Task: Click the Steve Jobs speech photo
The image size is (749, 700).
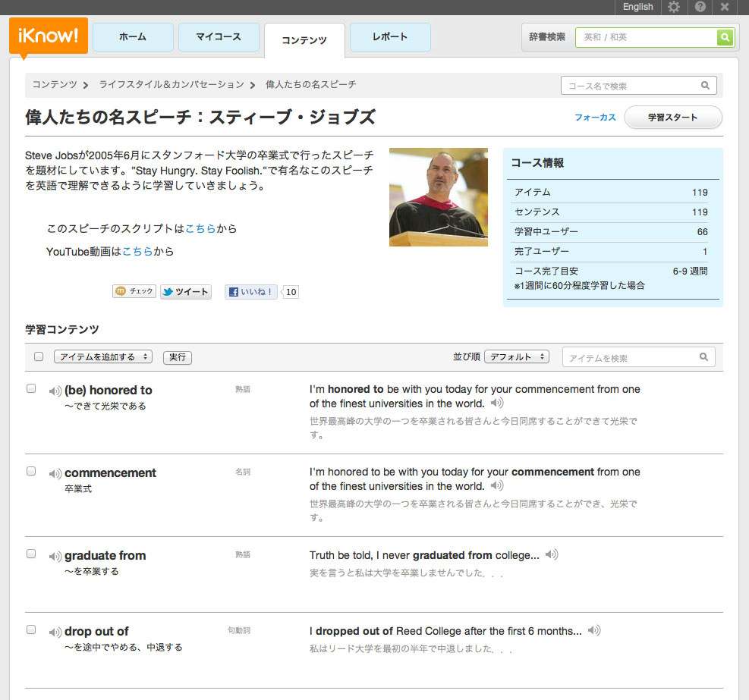Action: click(439, 197)
